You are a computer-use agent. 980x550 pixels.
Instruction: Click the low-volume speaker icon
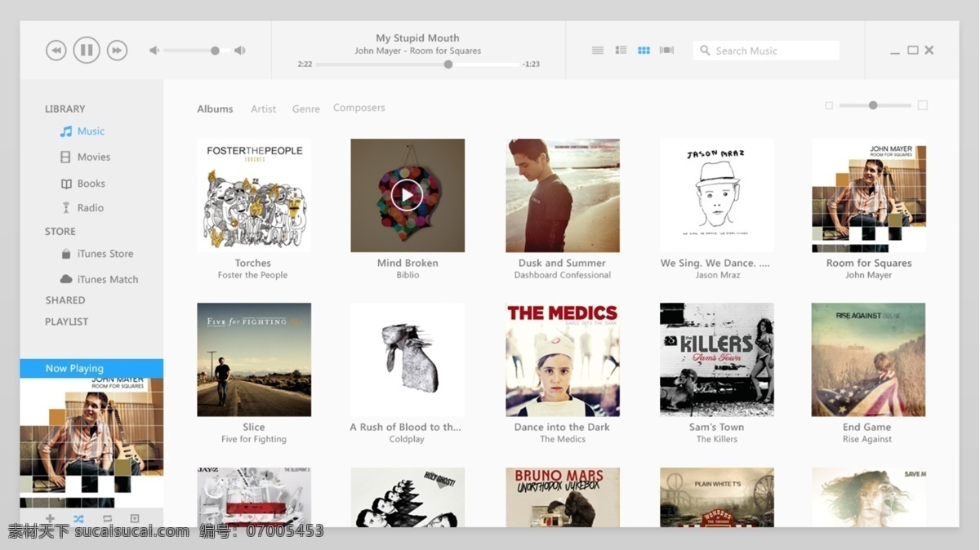click(x=154, y=51)
